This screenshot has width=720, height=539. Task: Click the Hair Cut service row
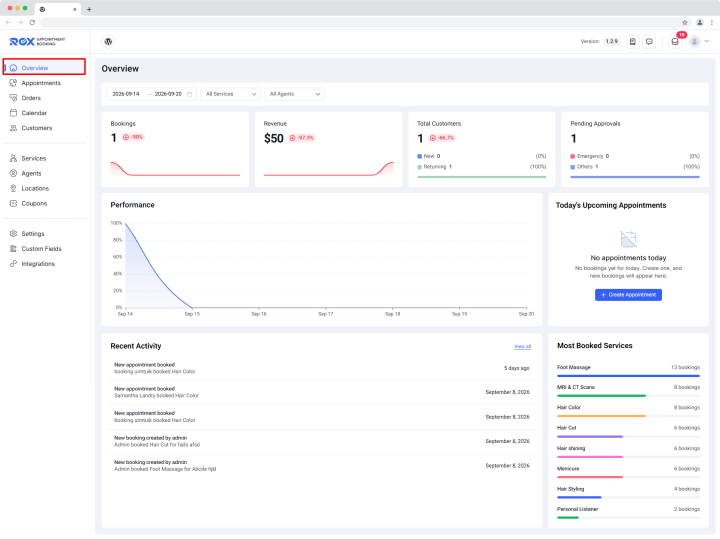(628, 432)
